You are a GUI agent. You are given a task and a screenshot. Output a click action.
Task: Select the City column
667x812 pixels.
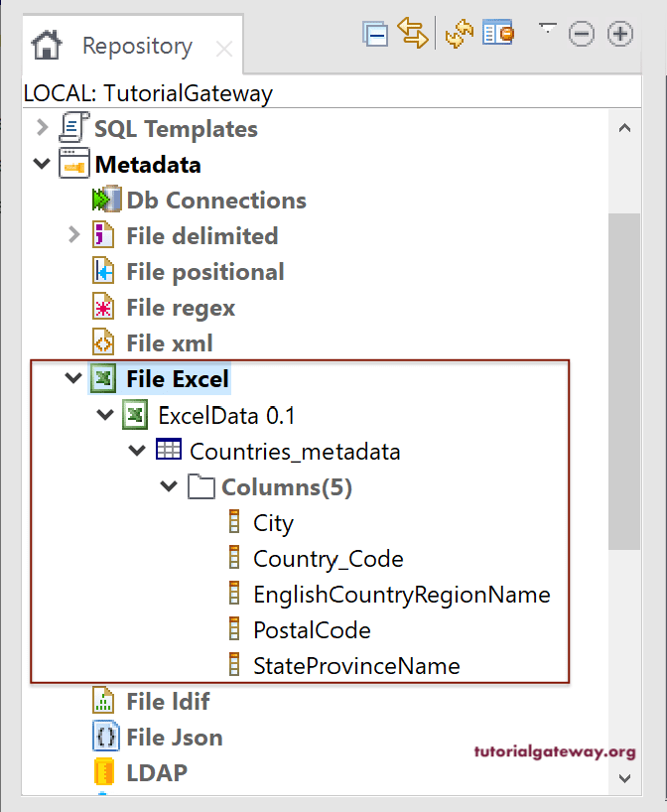273,523
